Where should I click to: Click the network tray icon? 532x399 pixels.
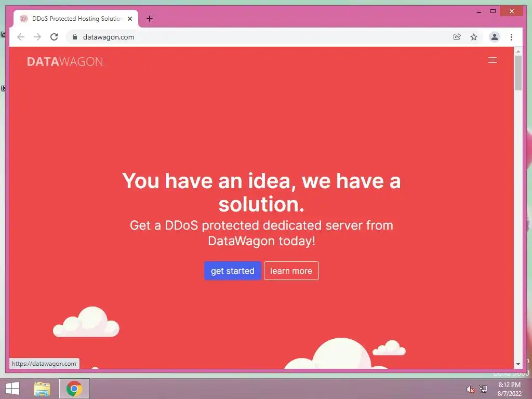pos(483,389)
